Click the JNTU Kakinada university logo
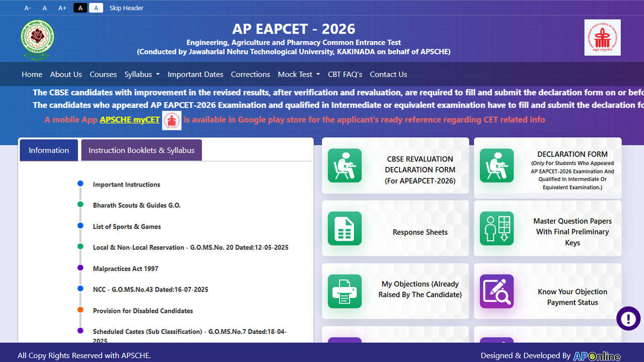 (38, 40)
